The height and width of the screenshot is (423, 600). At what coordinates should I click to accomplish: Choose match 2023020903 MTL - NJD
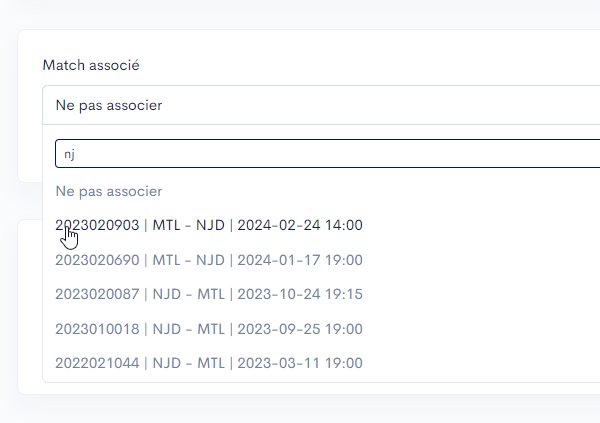point(208,225)
